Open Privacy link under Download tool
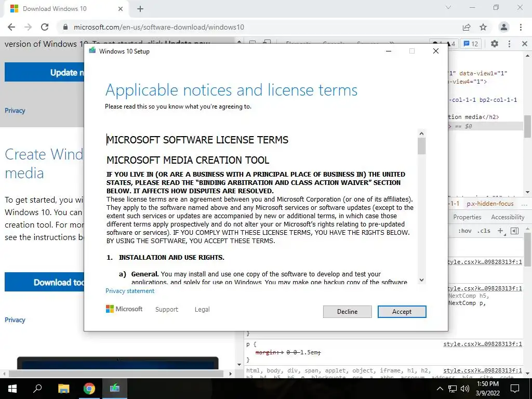The height and width of the screenshot is (399, 532). click(x=15, y=320)
